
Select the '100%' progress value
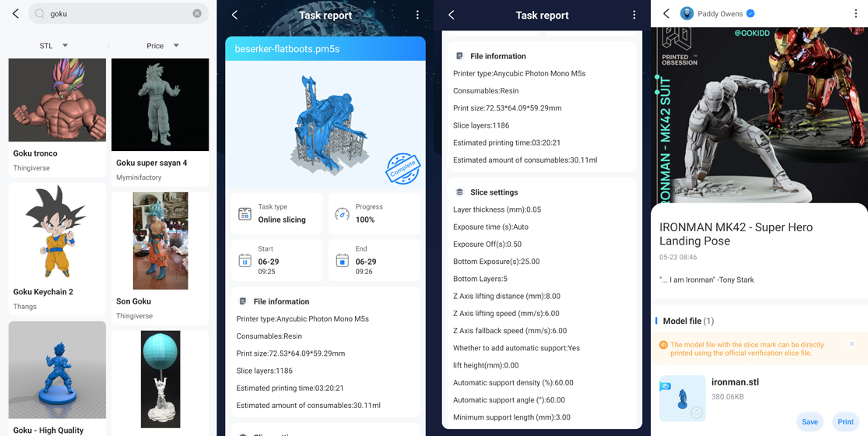tap(365, 220)
